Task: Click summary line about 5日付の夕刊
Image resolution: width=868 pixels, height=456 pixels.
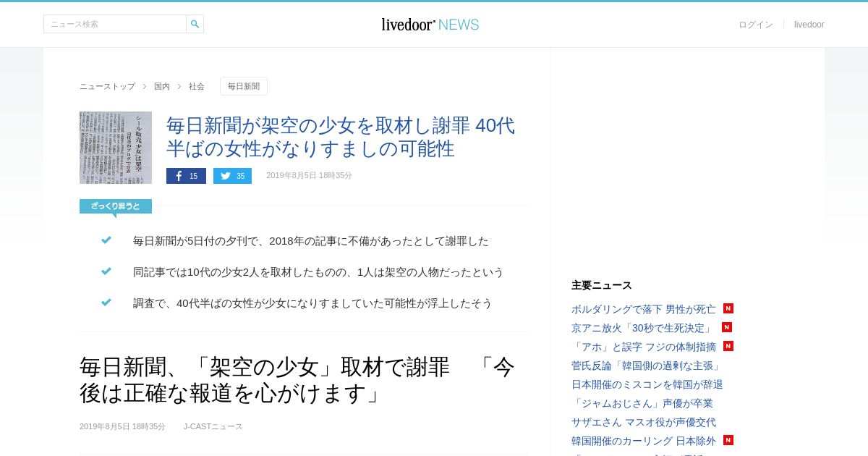Action: pos(311,241)
